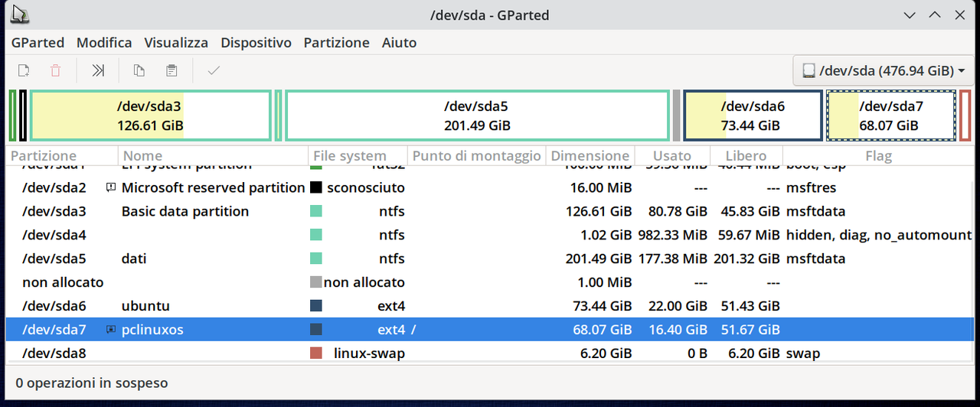980x407 pixels.
Task: Click the Apply operations checkmark icon
Action: [x=214, y=71]
